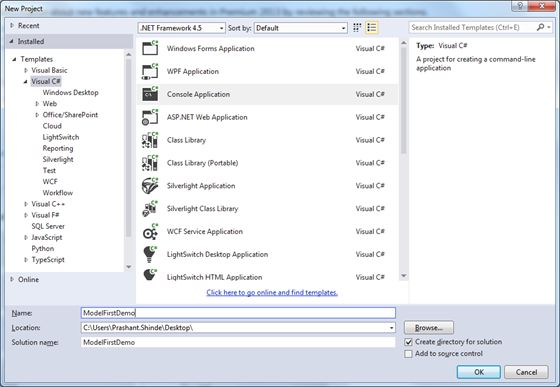Click the Silverlight Application template icon

150,186
